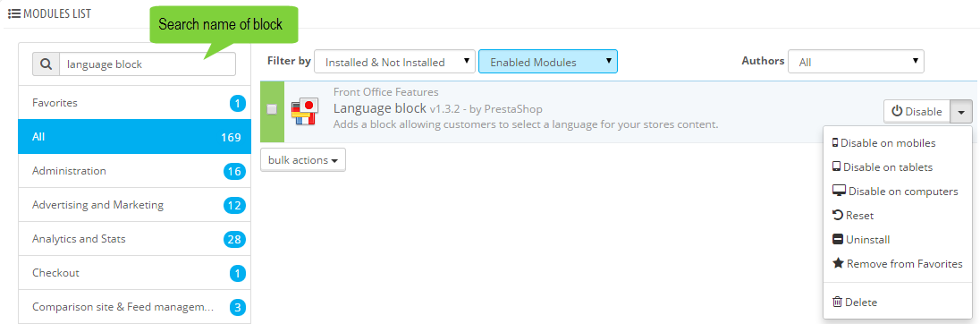Open the Analytics and Stats category
The height and width of the screenshot is (324, 980).
tap(134, 239)
